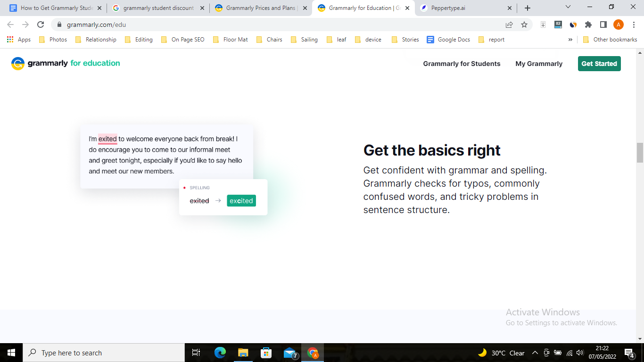Click the battery icon in system tray

pyautogui.click(x=558, y=353)
